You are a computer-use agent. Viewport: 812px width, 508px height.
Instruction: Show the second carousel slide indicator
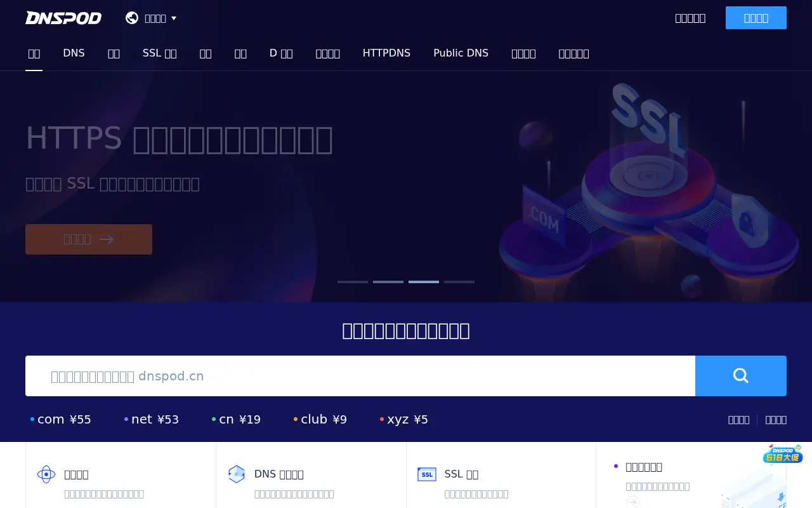pos(388,281)
